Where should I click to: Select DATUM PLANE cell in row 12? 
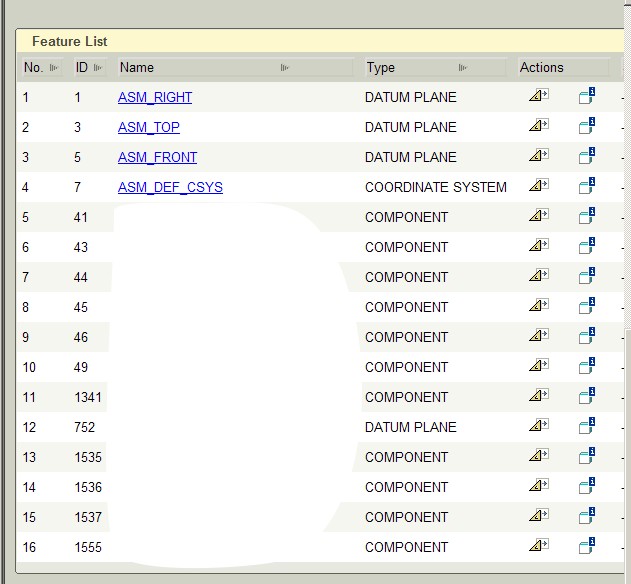[x=411, y=427]
